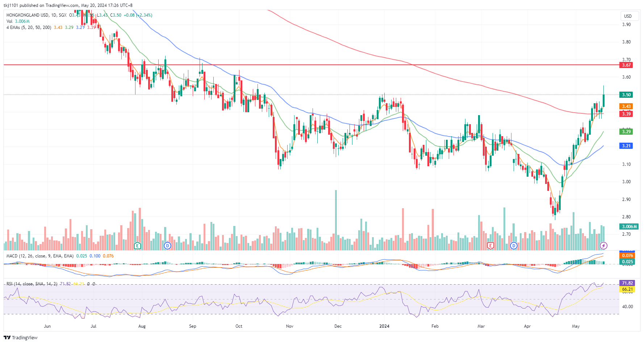
Task: Click the 3.00 price scale value
Action: point(626,182)
